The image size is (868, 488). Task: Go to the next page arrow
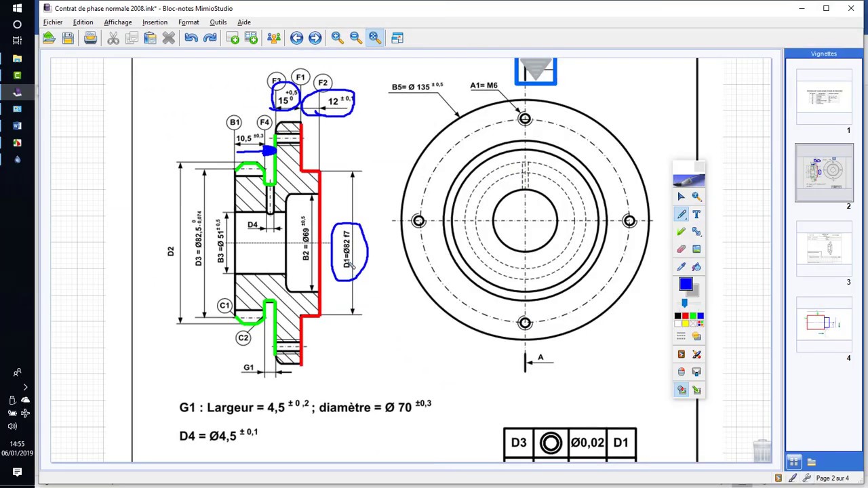tap(315, 38)
